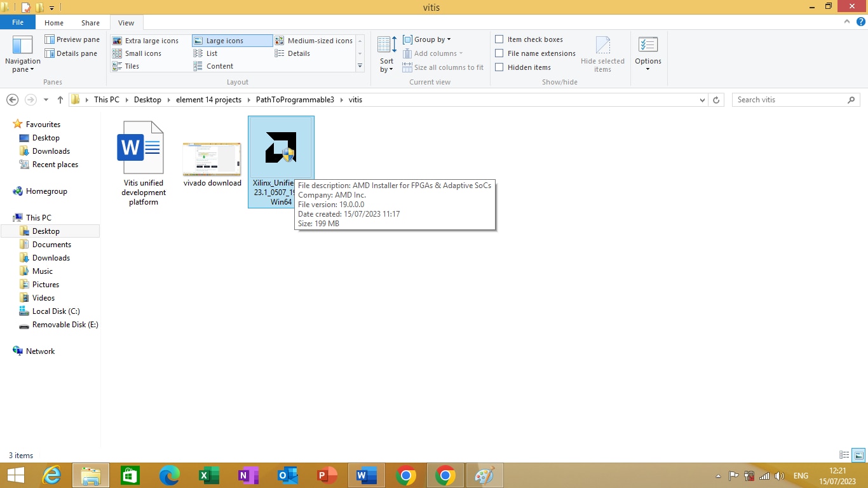The width and height of the screenshot is (868, 488).
Task: Open Documents under This PC
Action: [51, 245]
